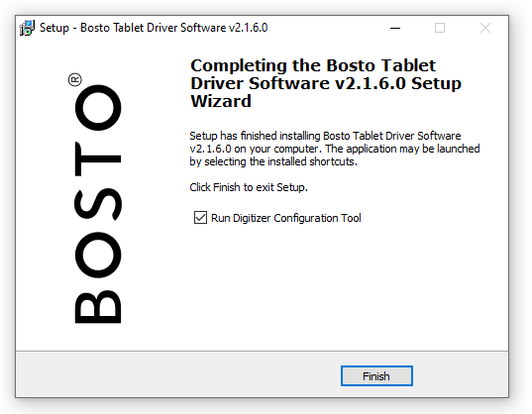This screenshot has width=532, height=414.
Task: Click the setup installer icon in title bar
Action: [x=27, y=28]
